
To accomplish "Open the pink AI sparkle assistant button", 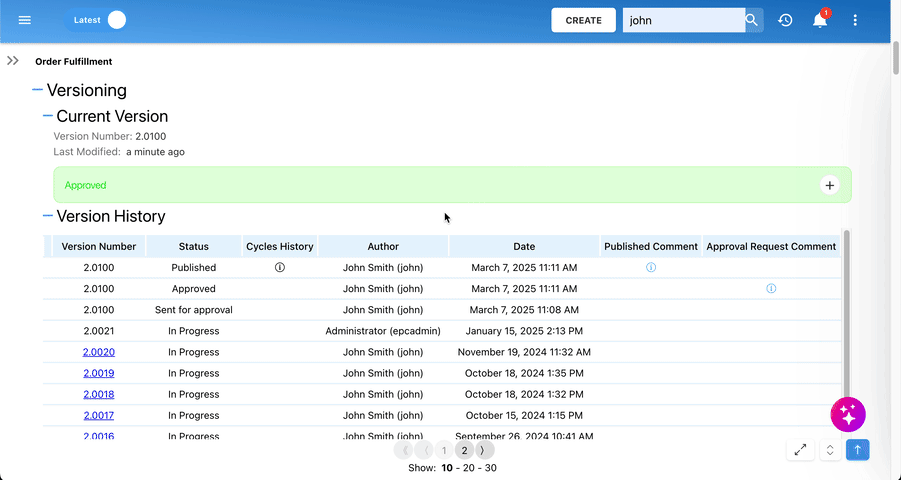I will [848, 414].
